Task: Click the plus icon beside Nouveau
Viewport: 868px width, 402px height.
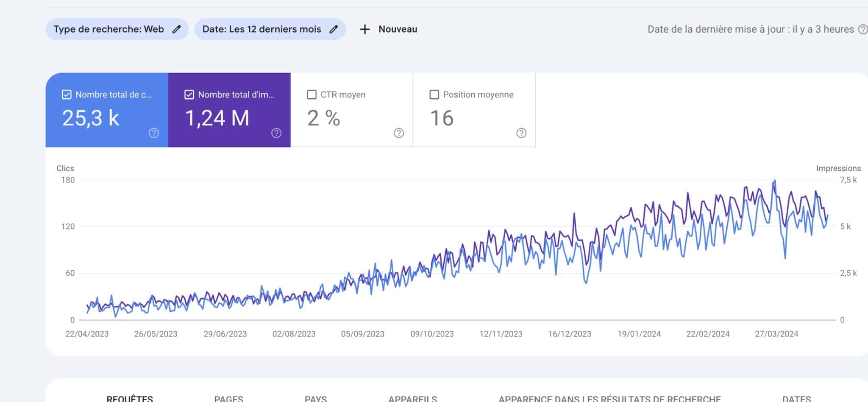Action: (364, 29)
